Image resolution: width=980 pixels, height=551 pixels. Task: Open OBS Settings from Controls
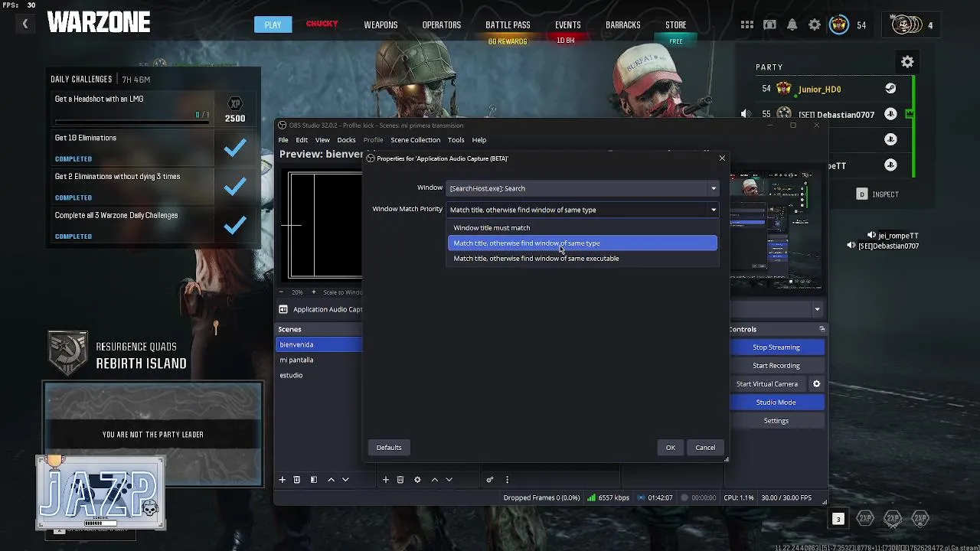coord(776,421)
